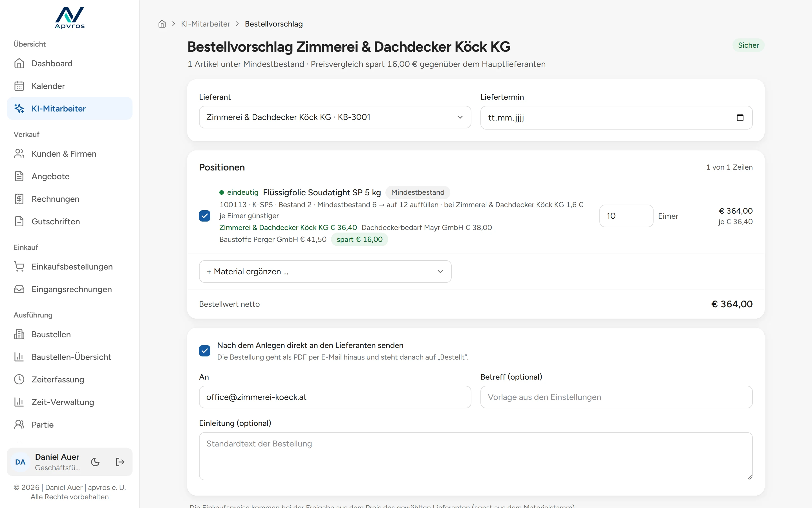Click Baustoffe Perger GmbH € 41,50 price
This screenshot has width=812, height=508.
273,239
